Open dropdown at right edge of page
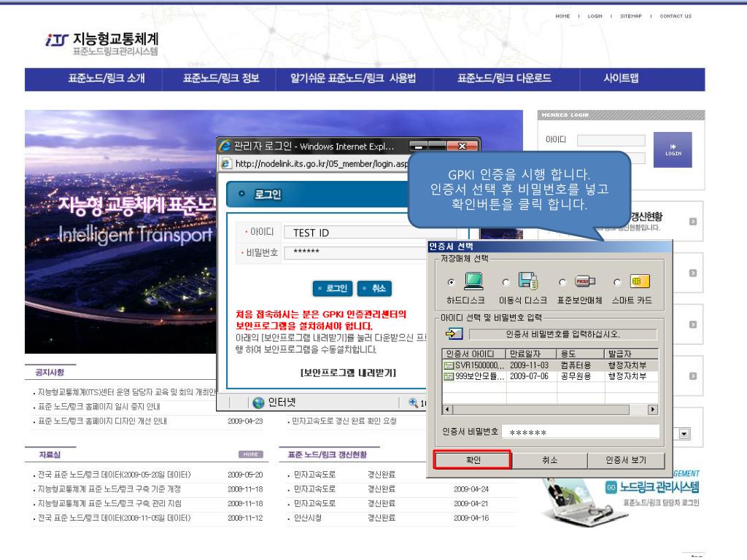 click(x=684, y=434)
